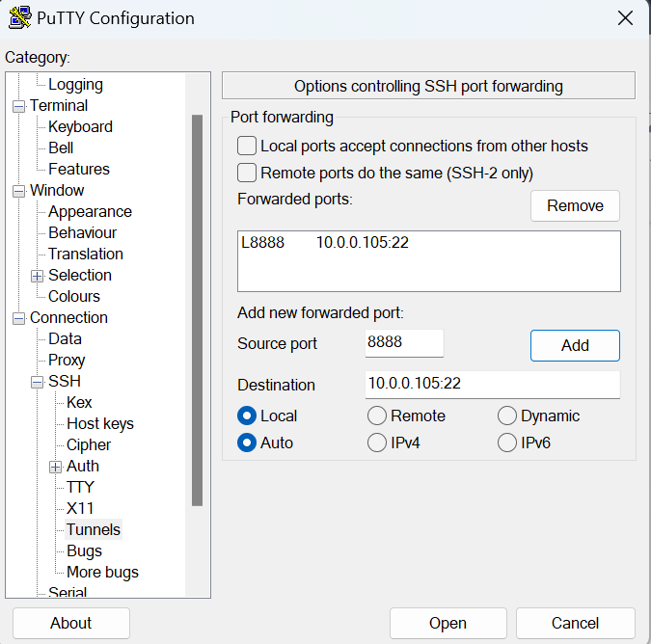
Task: Choose the IPv4 radio option
Action: (377, 443)
